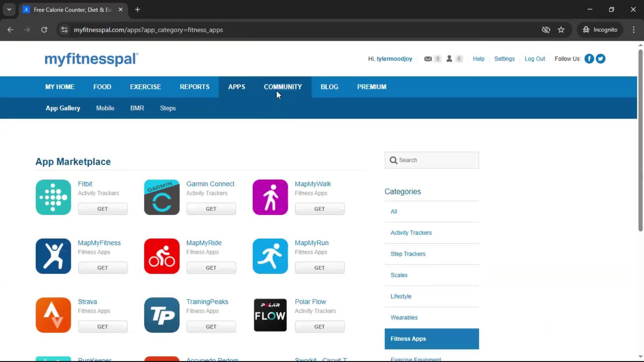The image size is (644, 362).
Task: Open a new browser tab
Action: tap(138, 9)
